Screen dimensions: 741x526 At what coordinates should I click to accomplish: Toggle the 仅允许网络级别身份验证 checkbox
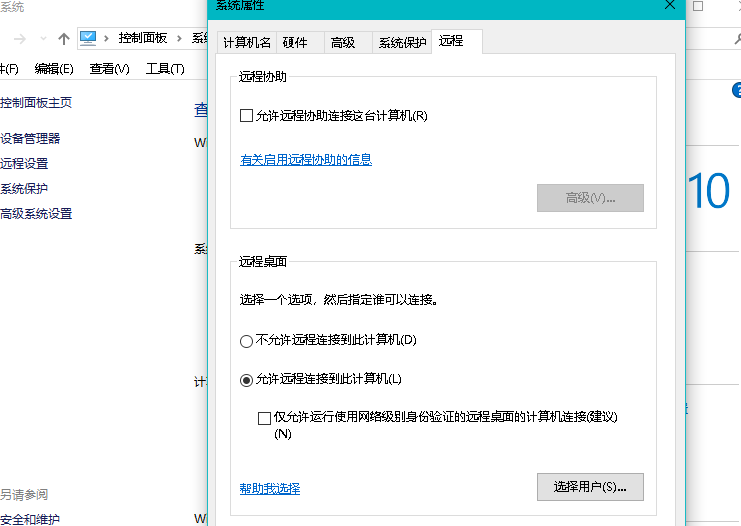pos(264,418)
